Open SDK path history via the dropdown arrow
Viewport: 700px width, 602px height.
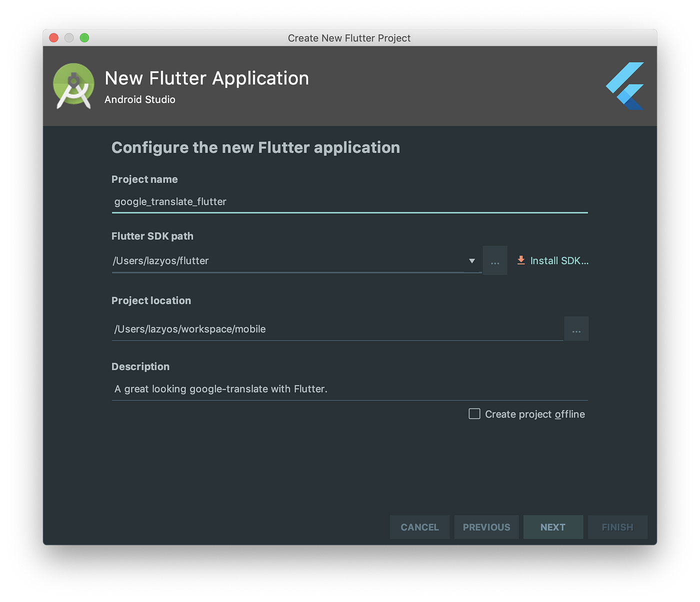tap(471, 260)
